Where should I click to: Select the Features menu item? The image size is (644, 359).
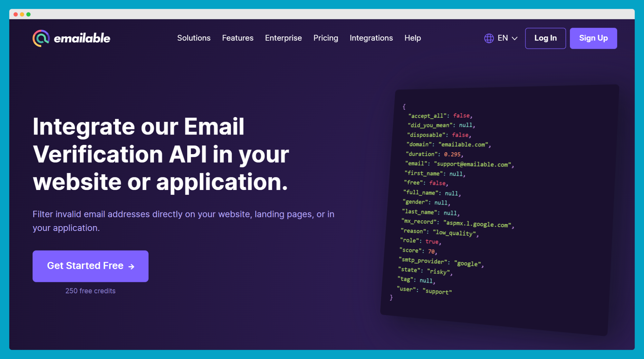click(x=238, y=38)
